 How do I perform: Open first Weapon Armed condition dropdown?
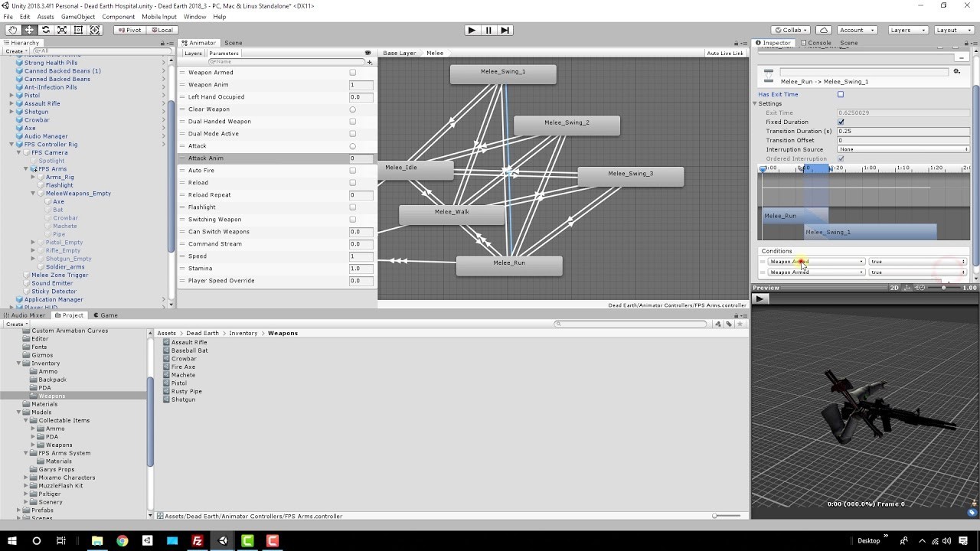pyautogui.click(x=816, y=262)
